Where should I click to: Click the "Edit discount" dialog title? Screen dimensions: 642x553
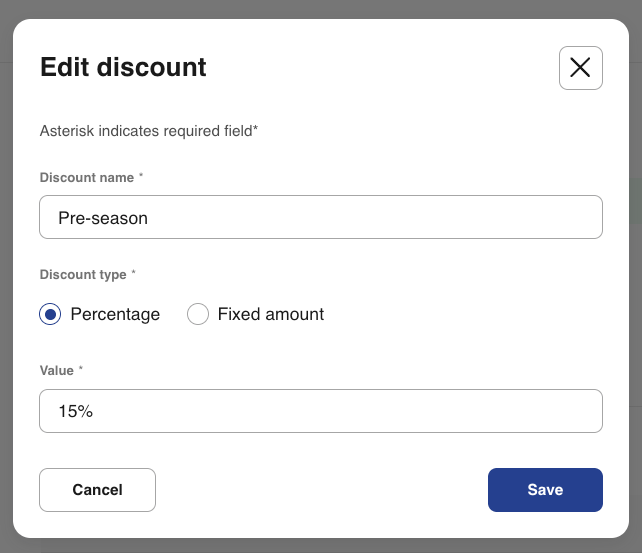123,67
